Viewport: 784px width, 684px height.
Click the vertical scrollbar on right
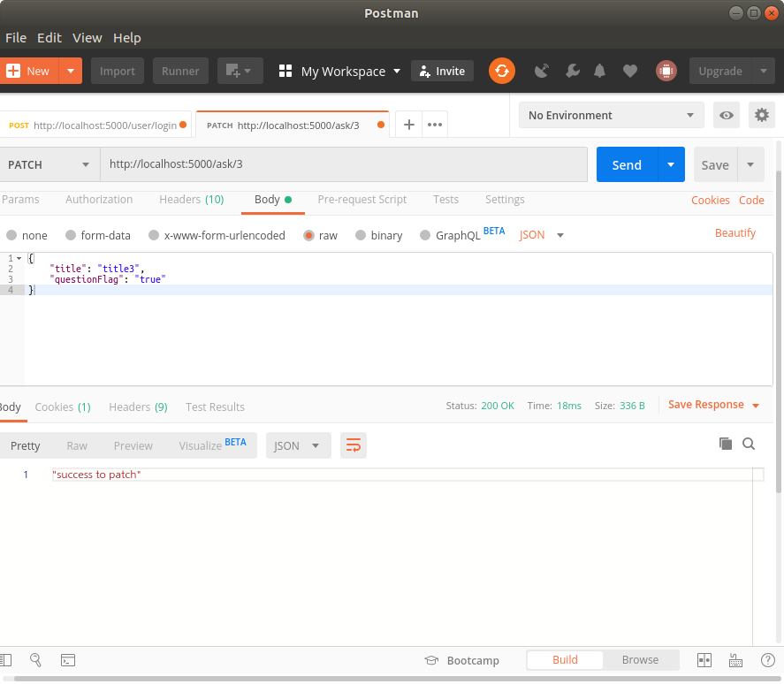(x=779, y=330)
